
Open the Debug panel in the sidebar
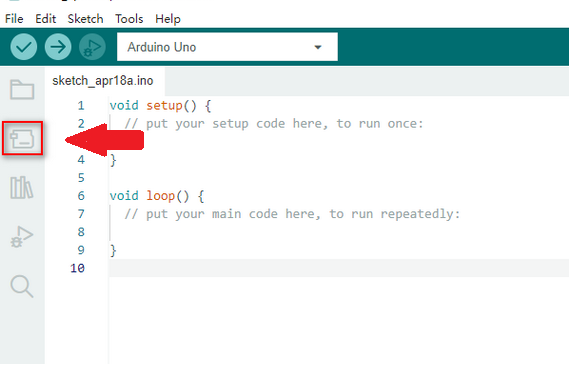(22, 237)
